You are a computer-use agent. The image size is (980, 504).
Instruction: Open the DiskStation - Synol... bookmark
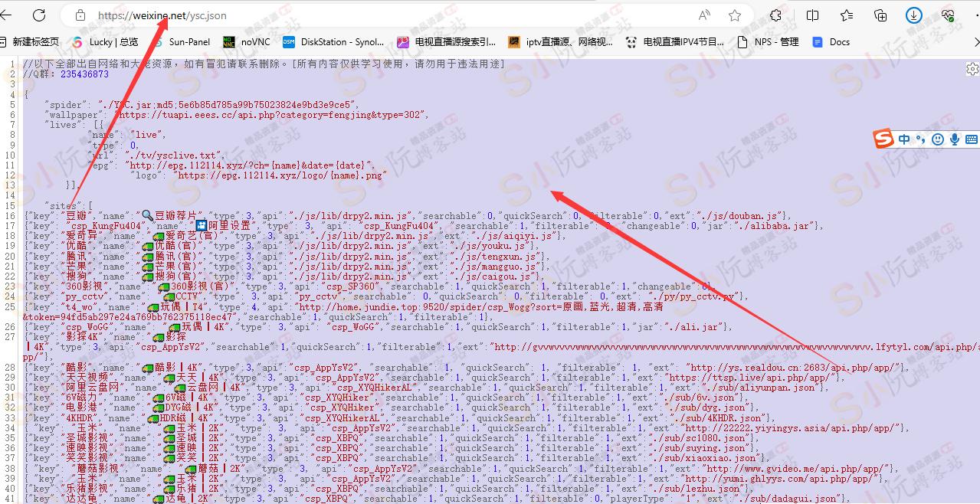coord(333,42)
